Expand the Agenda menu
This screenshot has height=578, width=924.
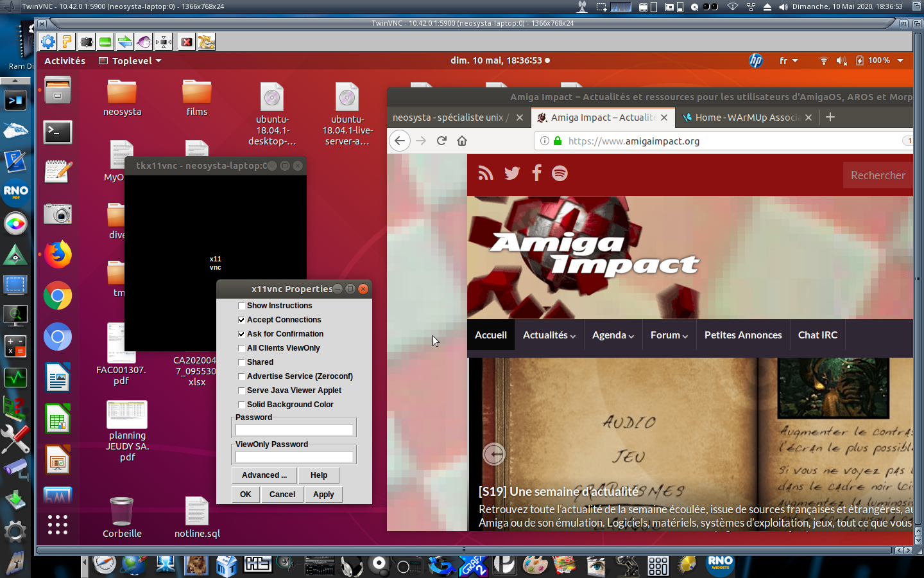(613, 335)
